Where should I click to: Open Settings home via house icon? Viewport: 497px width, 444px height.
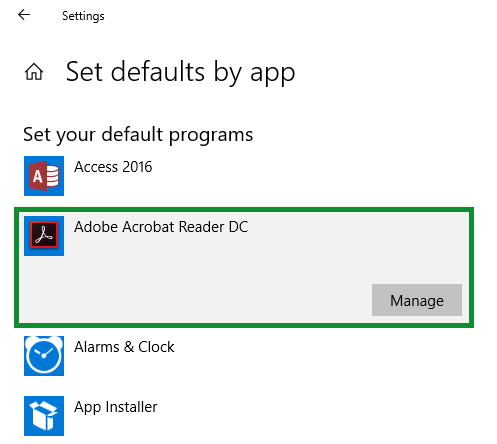(x=34, y=72)
